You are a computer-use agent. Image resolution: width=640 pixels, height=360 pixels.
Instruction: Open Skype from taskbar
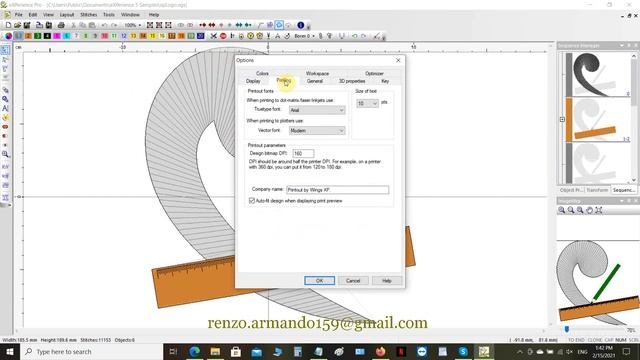[x=463, y=351]
